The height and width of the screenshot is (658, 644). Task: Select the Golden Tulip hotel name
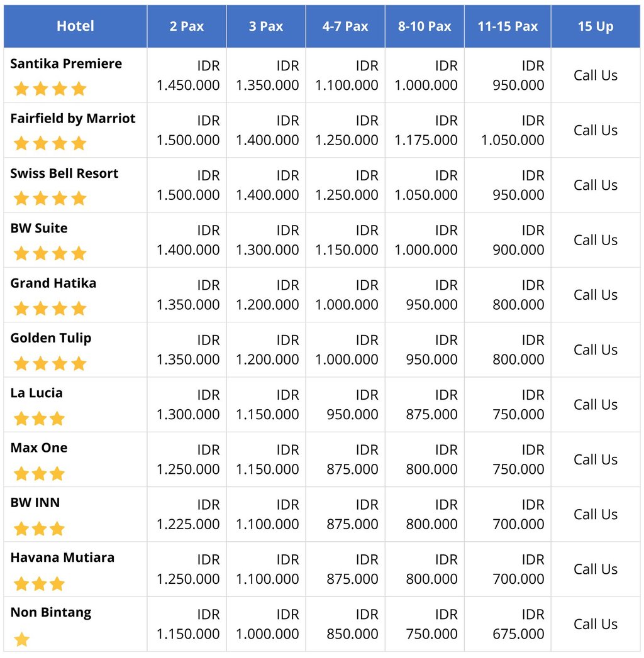(50, 338)
